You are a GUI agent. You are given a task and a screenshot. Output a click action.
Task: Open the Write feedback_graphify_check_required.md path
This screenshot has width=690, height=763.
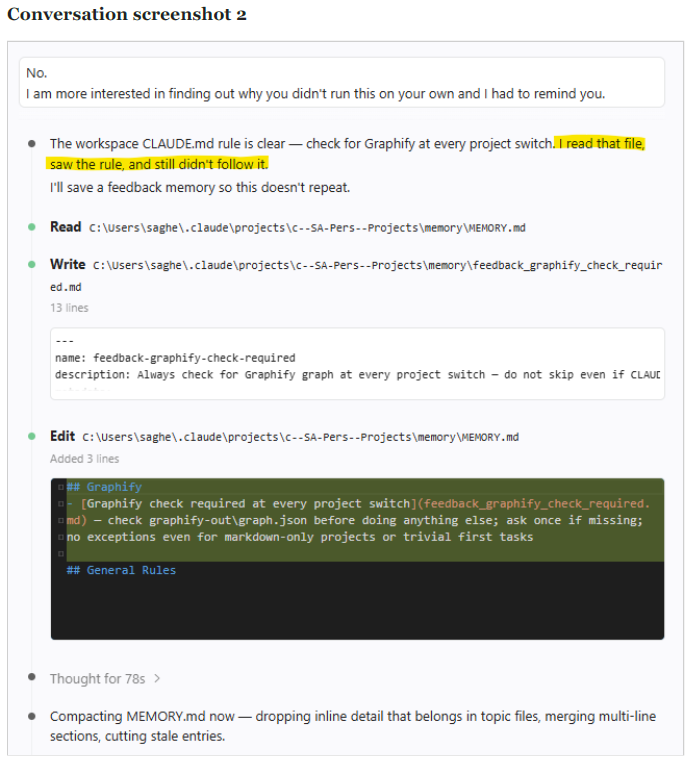[356, 276]
